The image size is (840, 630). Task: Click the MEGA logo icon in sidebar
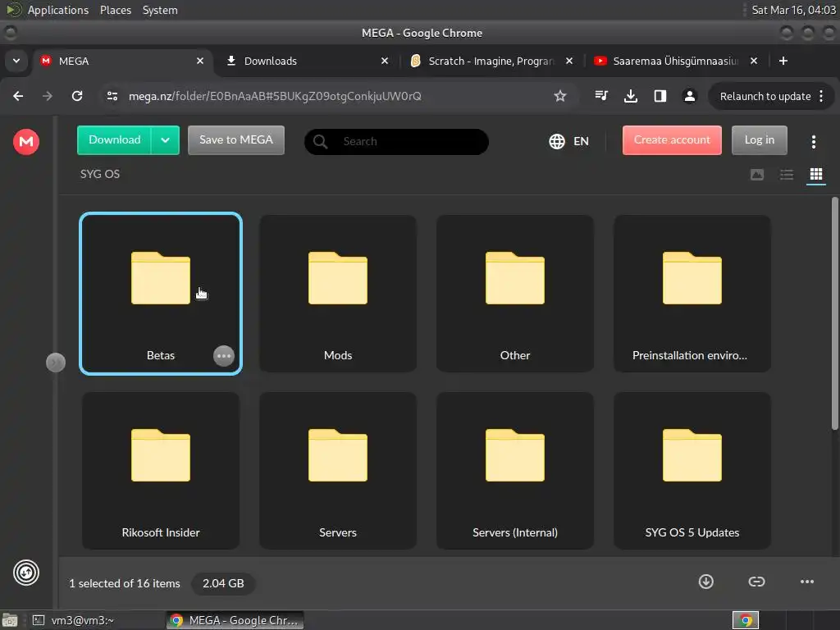tap(26, 141)
